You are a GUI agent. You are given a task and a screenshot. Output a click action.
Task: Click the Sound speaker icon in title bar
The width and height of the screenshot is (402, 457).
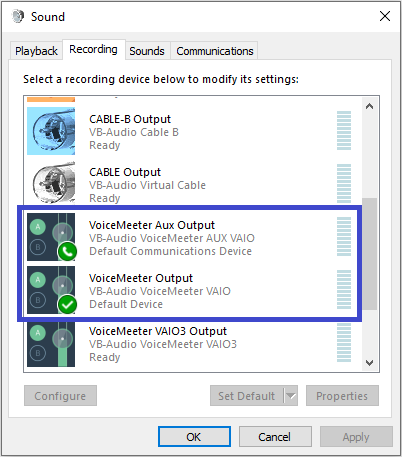[x=18, y=16]
